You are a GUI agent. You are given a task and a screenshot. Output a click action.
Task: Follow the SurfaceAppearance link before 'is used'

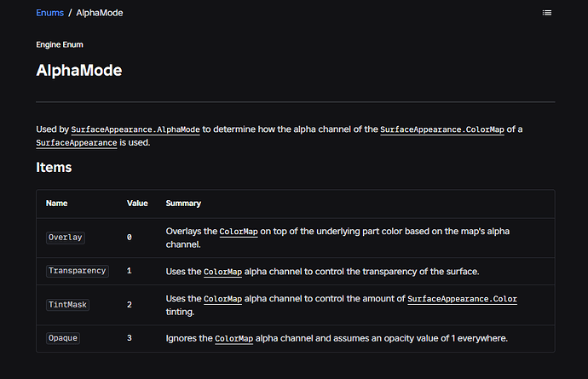[77, 143]
